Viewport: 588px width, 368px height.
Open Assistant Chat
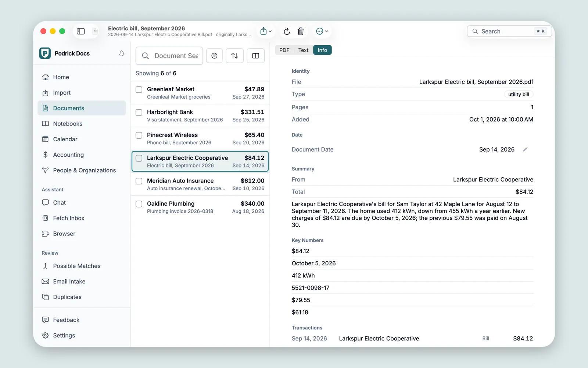pos(82,202)
